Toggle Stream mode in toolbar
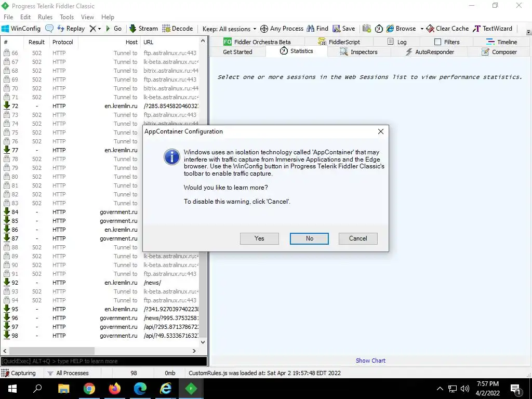 [143, 29]
